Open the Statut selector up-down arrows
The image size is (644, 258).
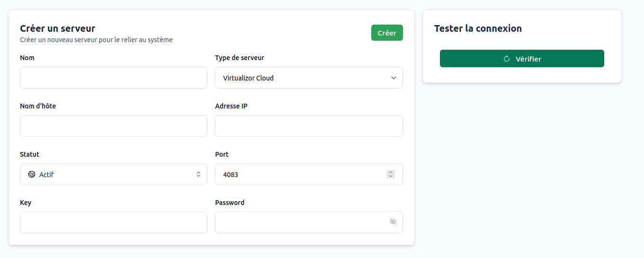point(198,174)
